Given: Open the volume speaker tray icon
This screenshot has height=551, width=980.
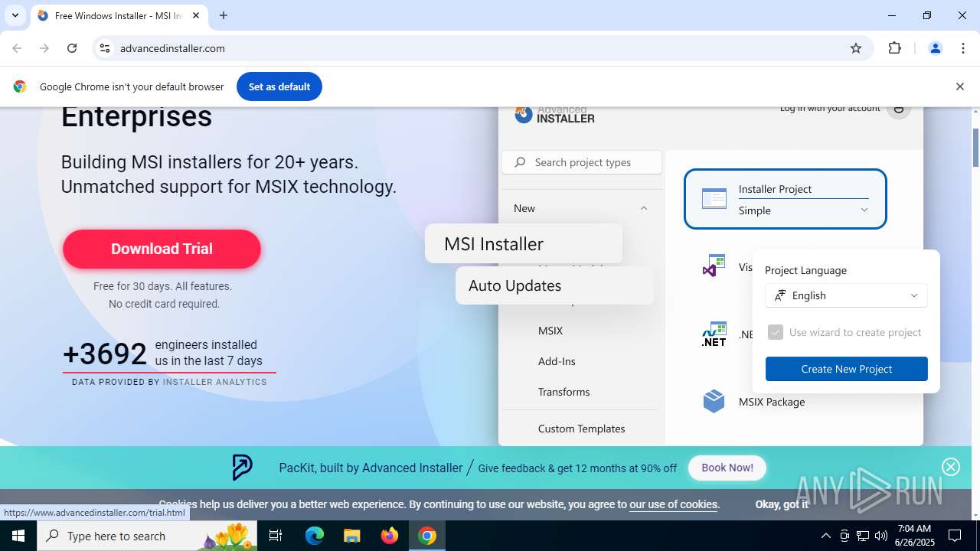Looking at the screenshot, I should (881, 536).
